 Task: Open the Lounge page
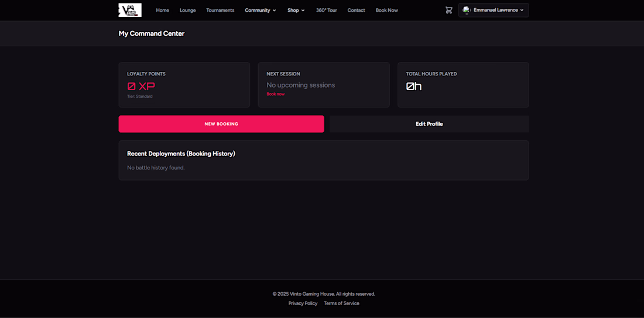188,11
